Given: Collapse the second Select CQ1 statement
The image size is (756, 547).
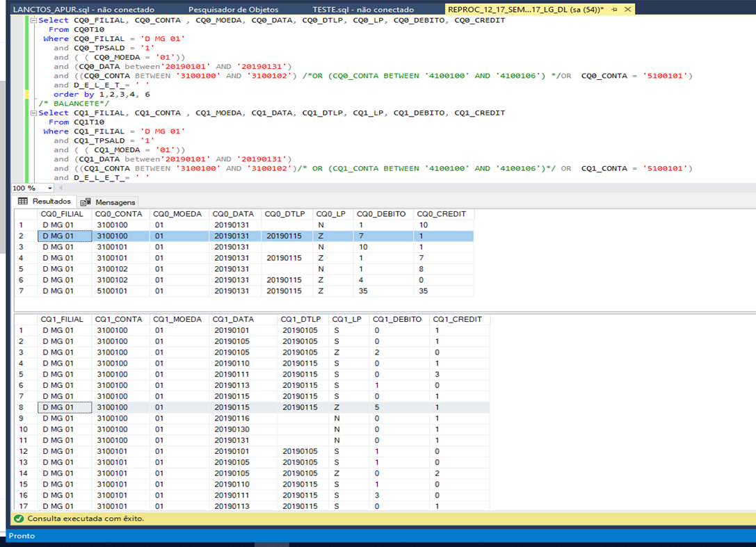Looking at the screenshot, I should pyautogui.click(x=33, y=113).
